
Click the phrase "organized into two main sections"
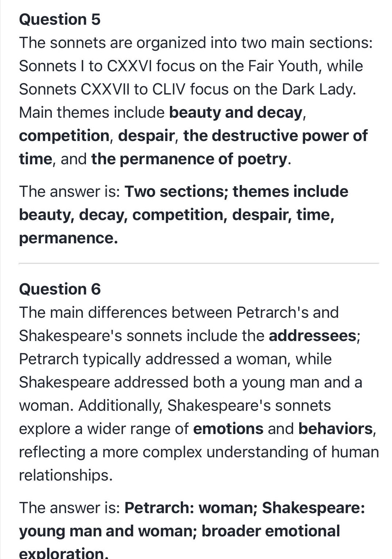pos(254,43)
